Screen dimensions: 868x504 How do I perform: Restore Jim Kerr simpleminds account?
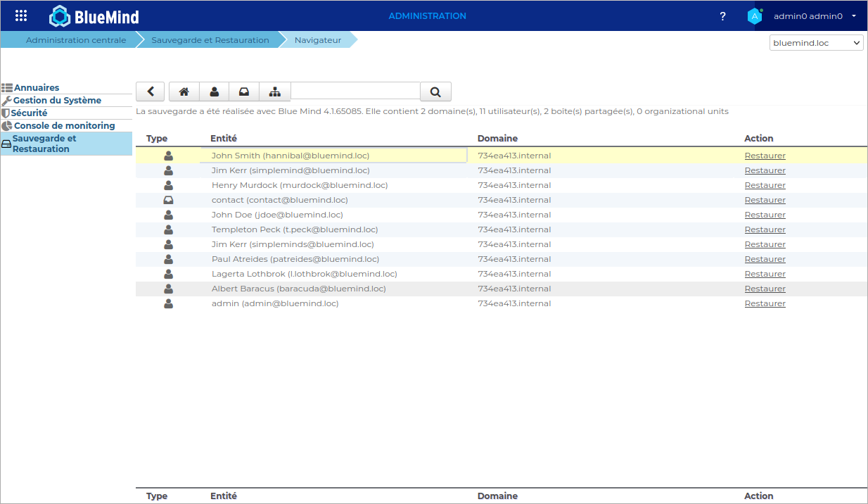coord(765,244)
